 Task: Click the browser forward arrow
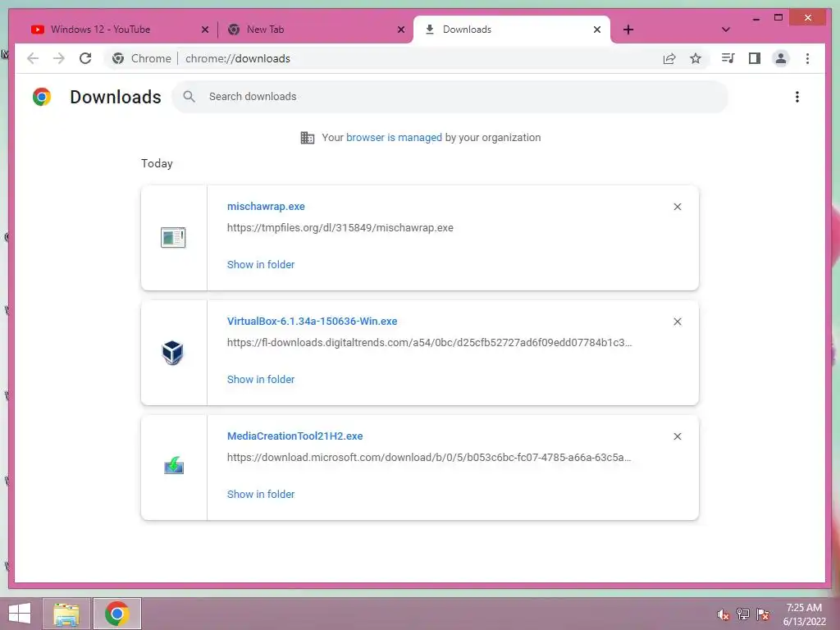pos(59,58)
